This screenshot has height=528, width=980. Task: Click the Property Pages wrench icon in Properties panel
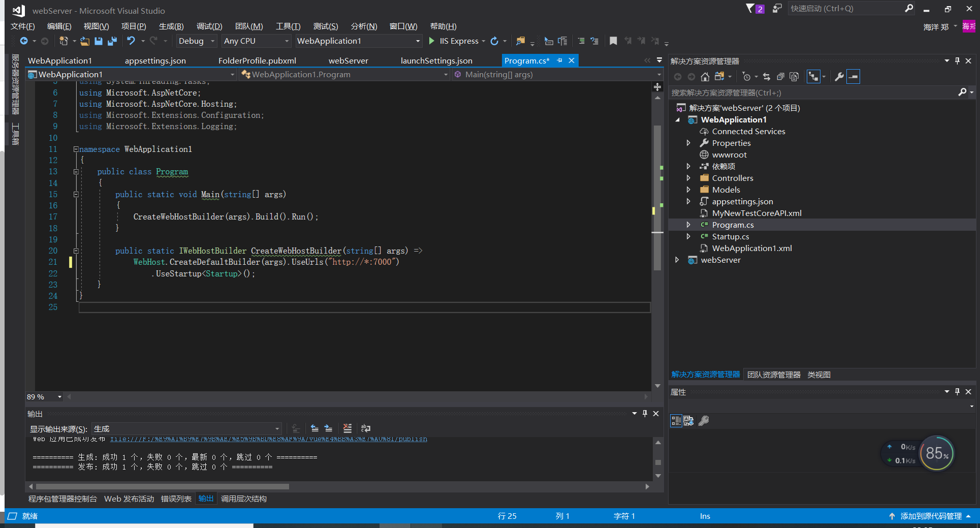704,421
